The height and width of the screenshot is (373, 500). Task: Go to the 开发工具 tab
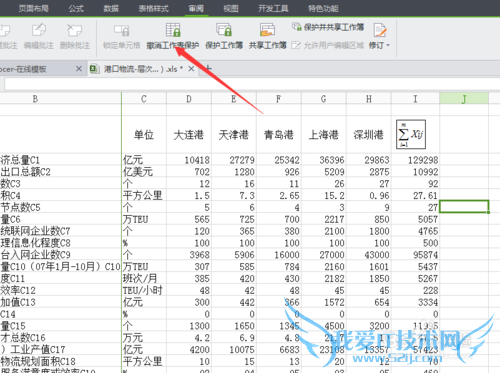click(273, 8)
